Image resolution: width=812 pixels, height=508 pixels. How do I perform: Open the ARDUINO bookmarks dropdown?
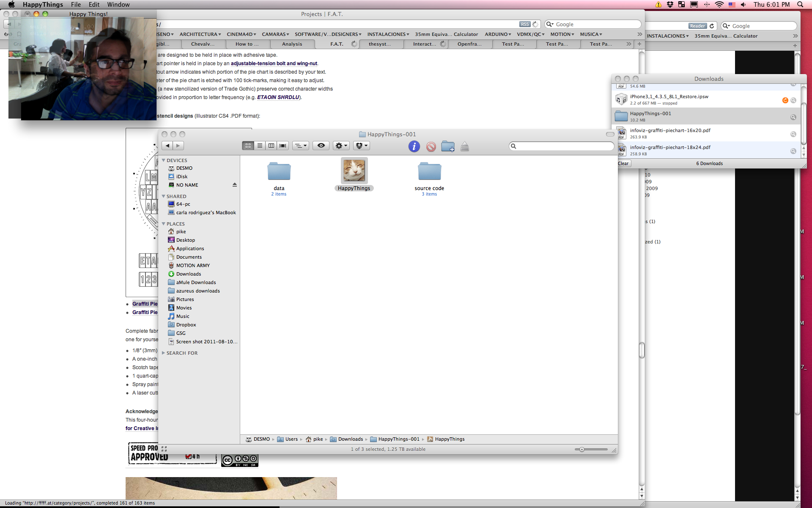point(498,34)
